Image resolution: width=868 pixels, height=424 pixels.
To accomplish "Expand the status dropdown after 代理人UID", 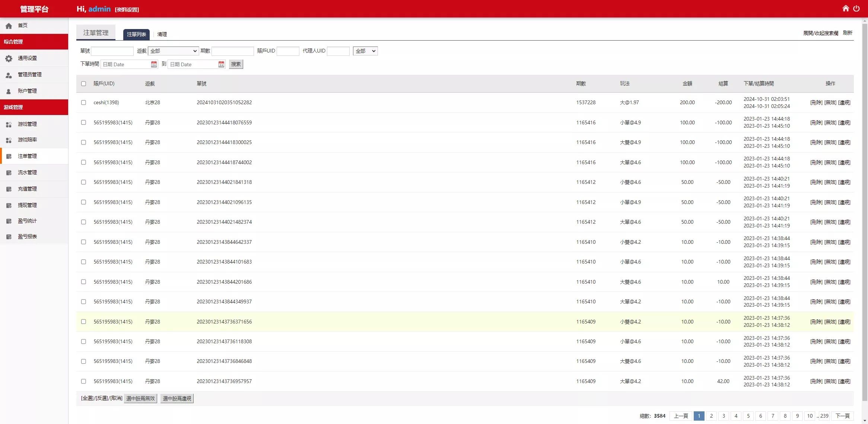I will pyautogui.click(x=365, y=51).
